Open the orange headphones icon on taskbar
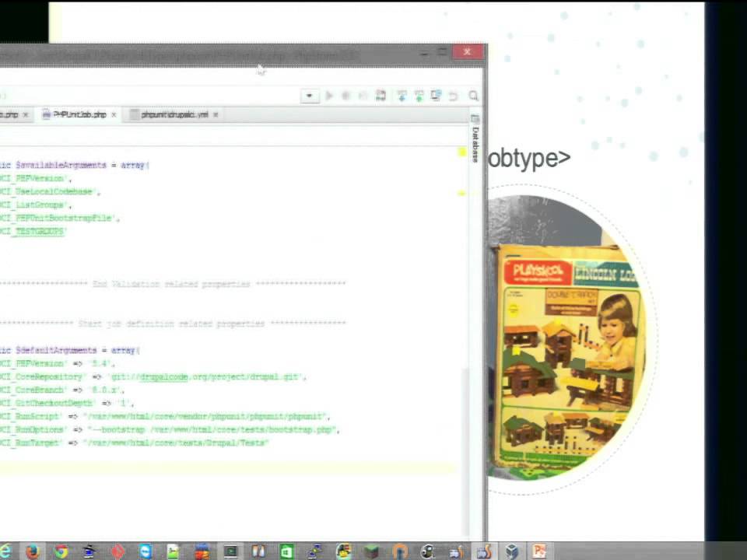The image size is (747, 560). pyautogui.click(x=400, y=551)
